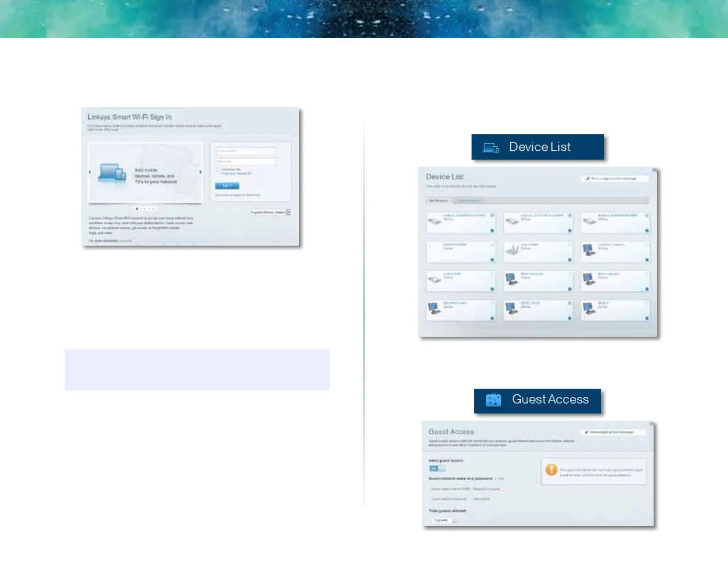Click the "Allow guest access" label

click(446, 460)
